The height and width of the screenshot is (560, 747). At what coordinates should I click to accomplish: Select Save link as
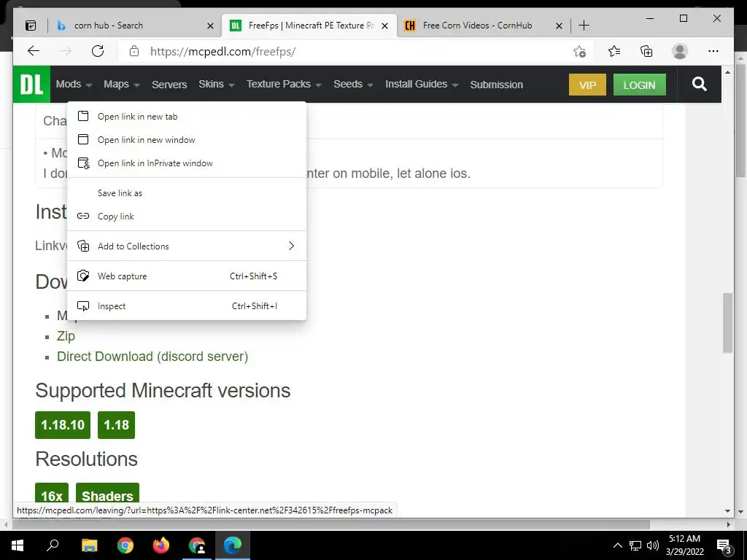click(x=187, y=192)
